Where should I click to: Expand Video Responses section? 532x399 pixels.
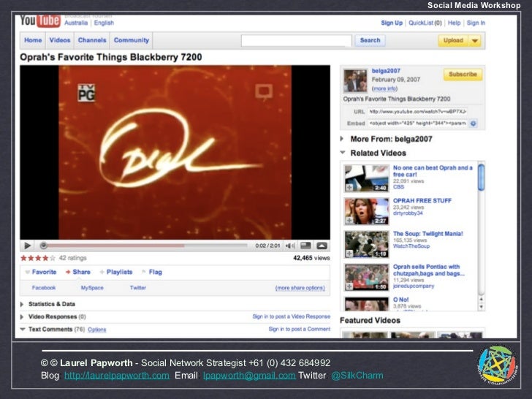click(x=22, y=316)
